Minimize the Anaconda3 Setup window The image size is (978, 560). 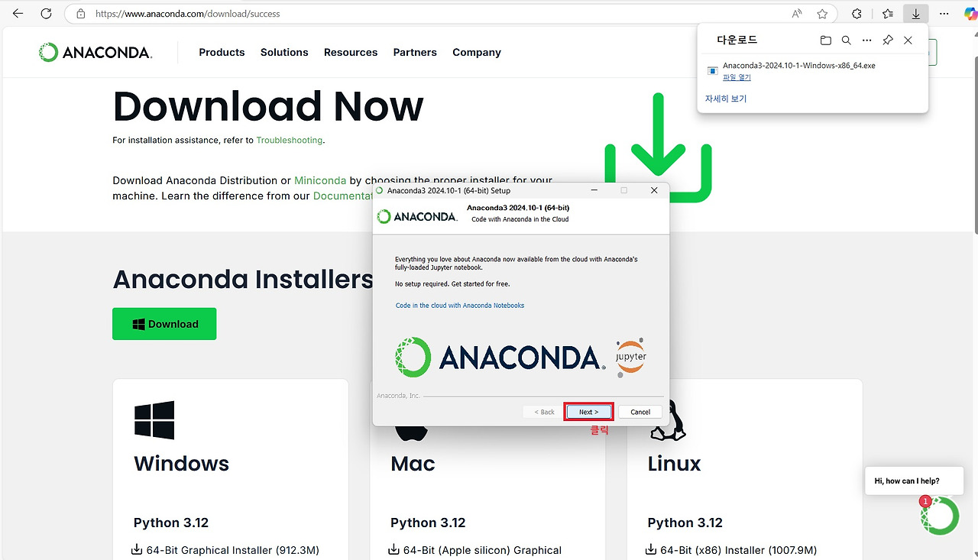point(594,190)
